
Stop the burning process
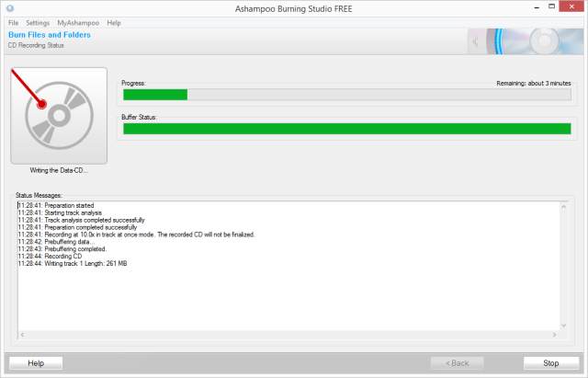(551, 363)
